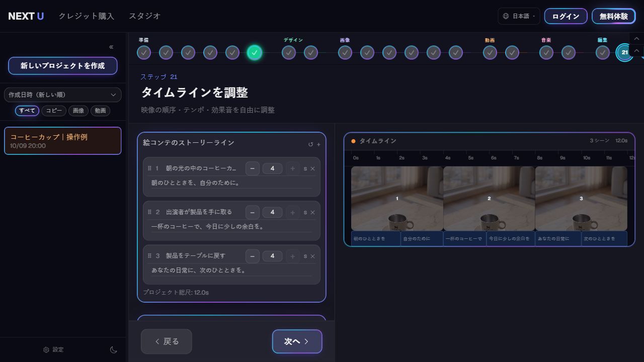644x362 pixels.
Task: Decrease scene 1 duration with minus button
Action: coord(253,168)
